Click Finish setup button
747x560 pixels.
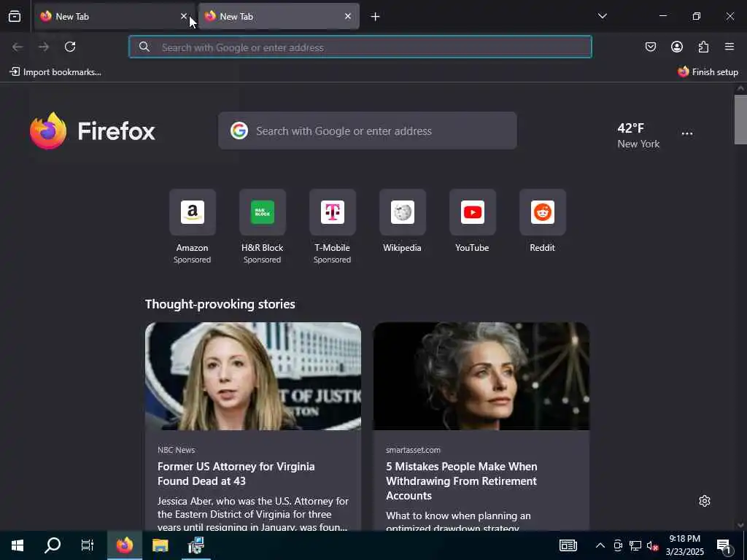click(x=708, y=72)
